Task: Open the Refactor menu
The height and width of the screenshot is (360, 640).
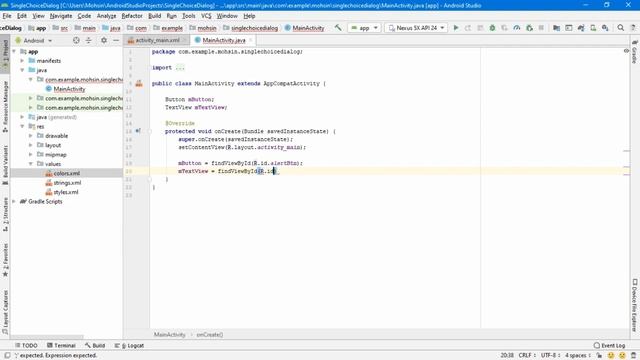Action: [x=132, y=16]
